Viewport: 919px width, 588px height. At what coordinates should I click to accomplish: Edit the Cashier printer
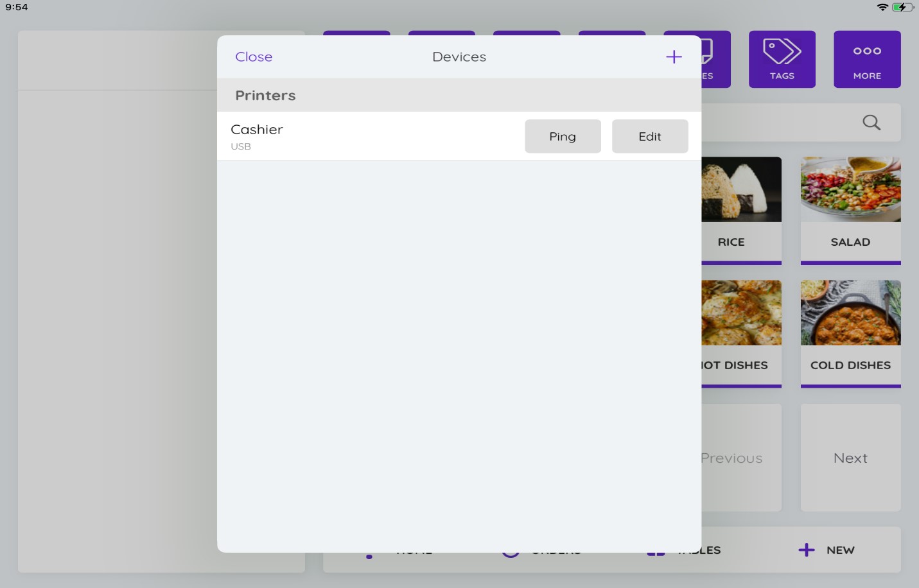(x=649, y=136)
